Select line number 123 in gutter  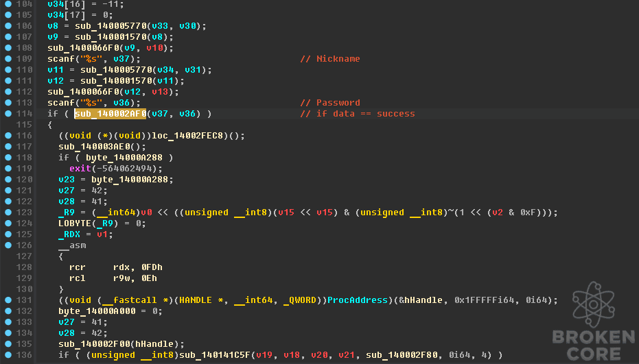pos(24,213)
